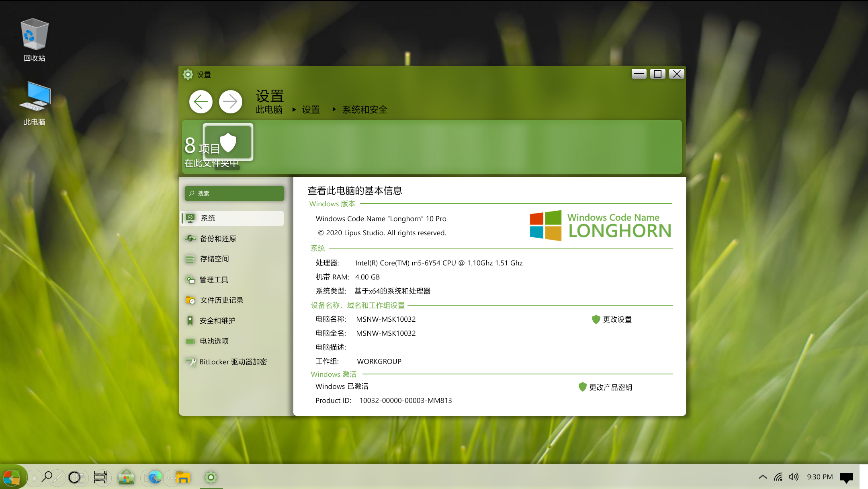Click 更改设置 shield link

point(616,319)
